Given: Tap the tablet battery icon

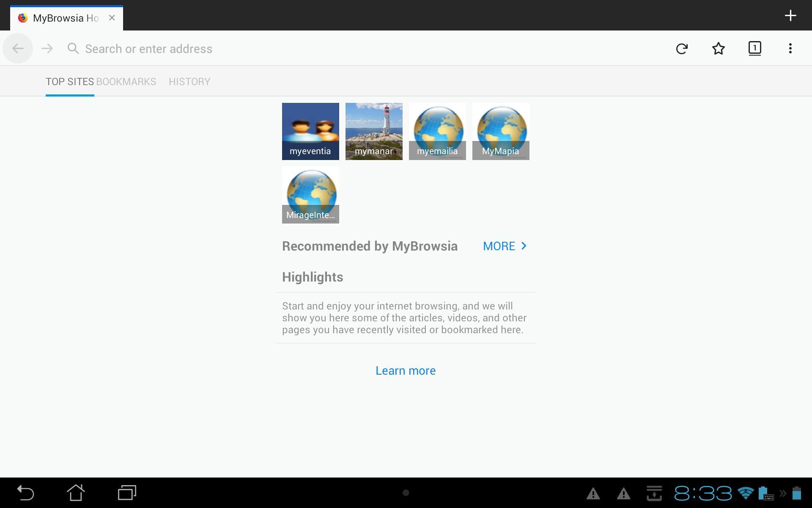Looking at the screenshot, I should [797, 493].
